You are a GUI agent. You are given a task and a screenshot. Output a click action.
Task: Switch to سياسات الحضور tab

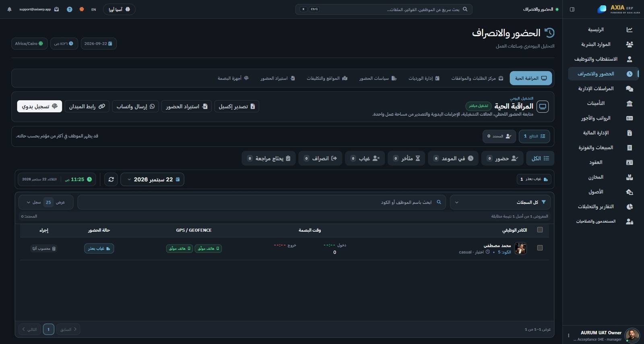[378, 78]
